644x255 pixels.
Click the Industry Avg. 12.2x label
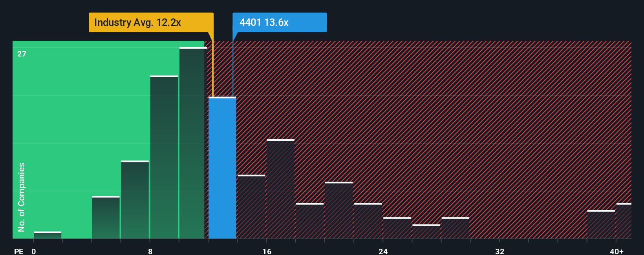click(151, 22)
